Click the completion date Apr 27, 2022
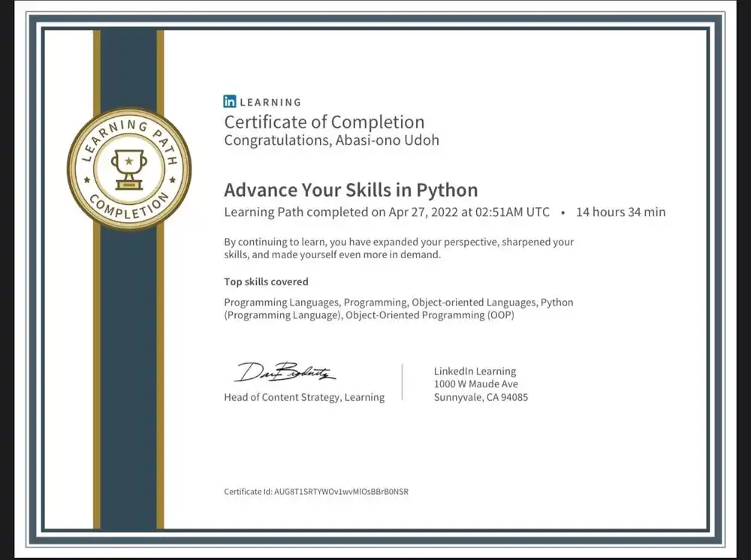The image size is (751, 560). tap(424, 212)
